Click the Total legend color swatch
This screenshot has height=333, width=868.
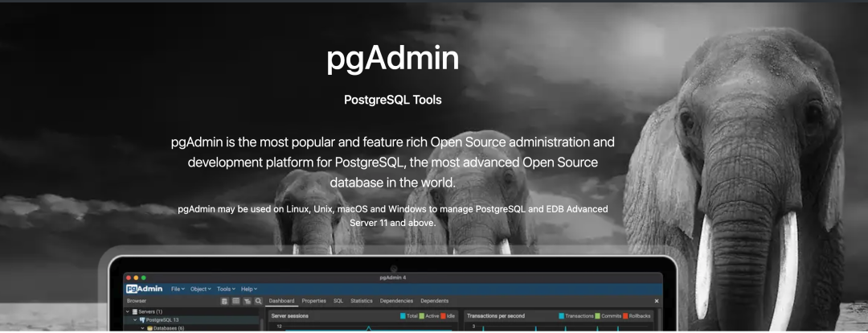403,316
